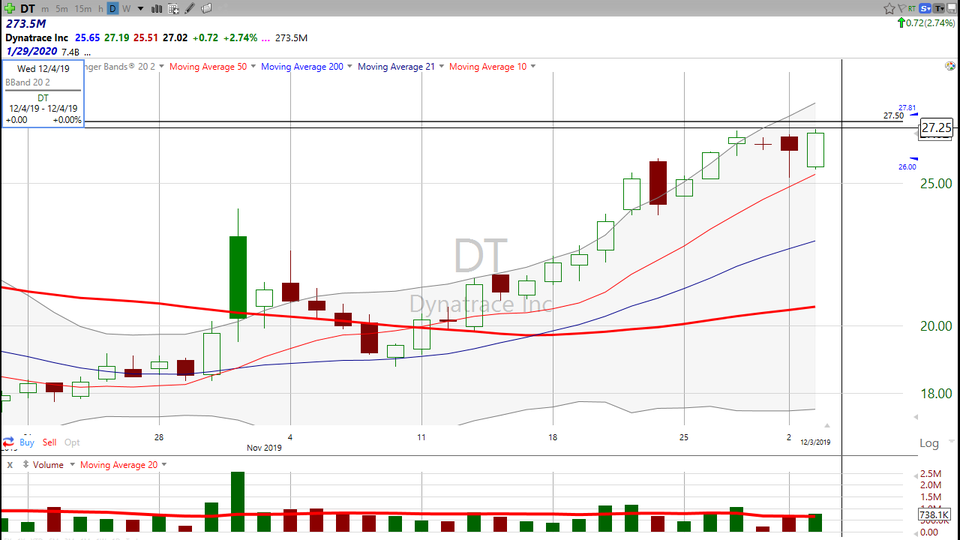Open the color palette chart settings icon
Viewport: 960px width, 540px height.
tap(950, 66)
